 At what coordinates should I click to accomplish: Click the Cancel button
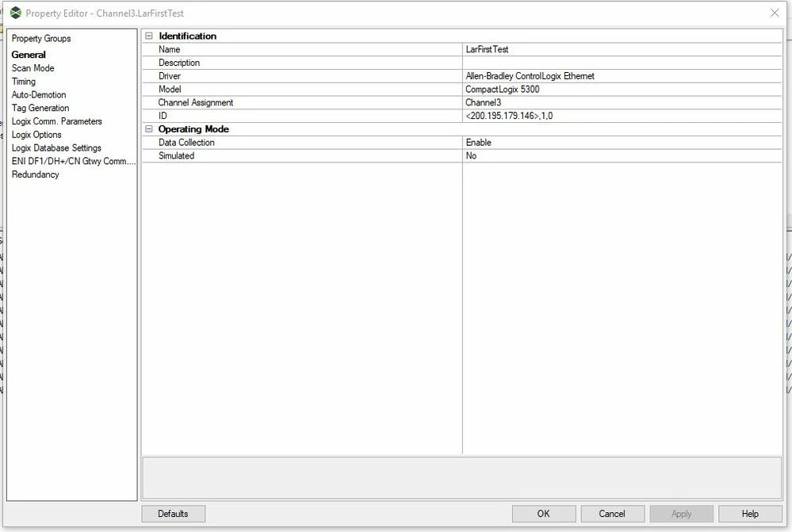tap(612, 514)
